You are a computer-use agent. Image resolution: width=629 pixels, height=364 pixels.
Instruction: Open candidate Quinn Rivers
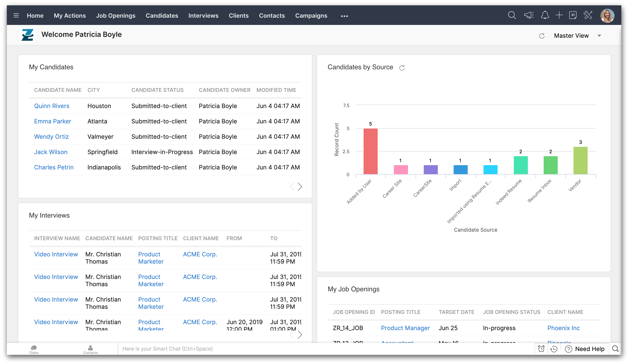pos(52,106)
